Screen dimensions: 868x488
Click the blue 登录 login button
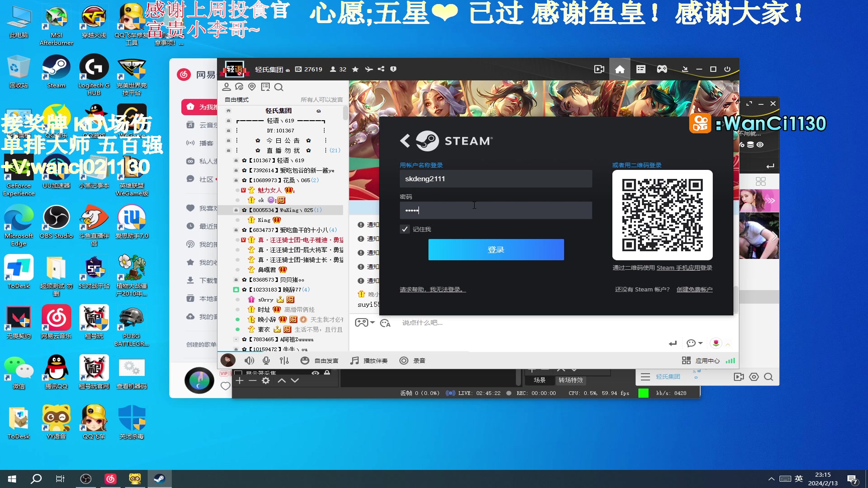496,249
